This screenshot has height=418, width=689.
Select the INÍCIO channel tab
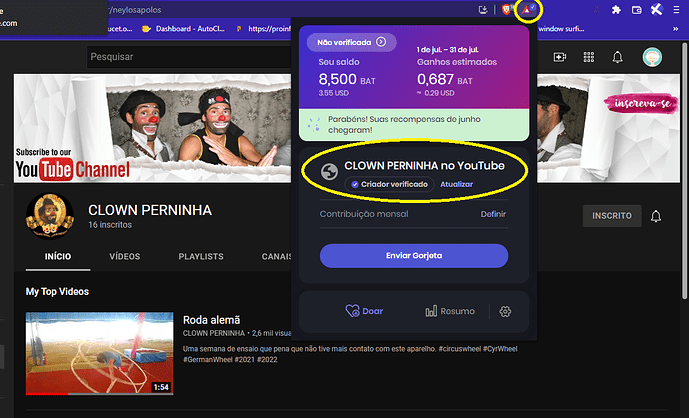pos(58,257)
